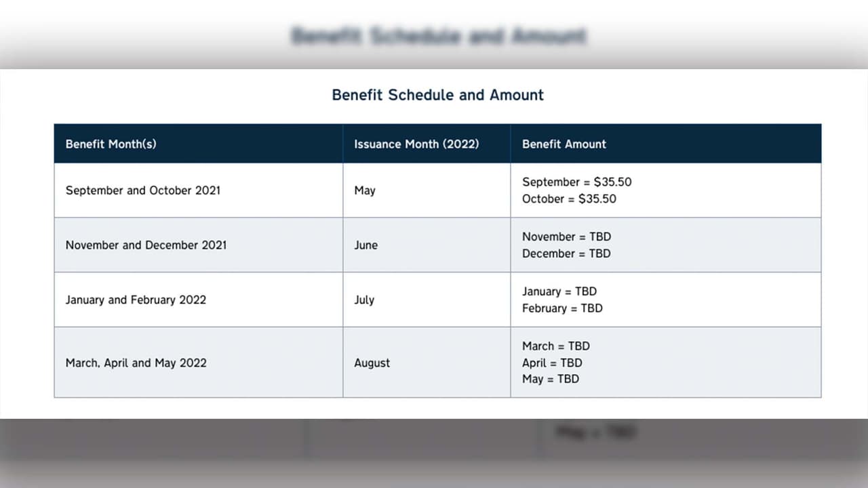The height and width of the screenshot is (488, 868).
Task: Click the "September and October 2021" cell
Action: pyautogui.click(x=142, y=190)
